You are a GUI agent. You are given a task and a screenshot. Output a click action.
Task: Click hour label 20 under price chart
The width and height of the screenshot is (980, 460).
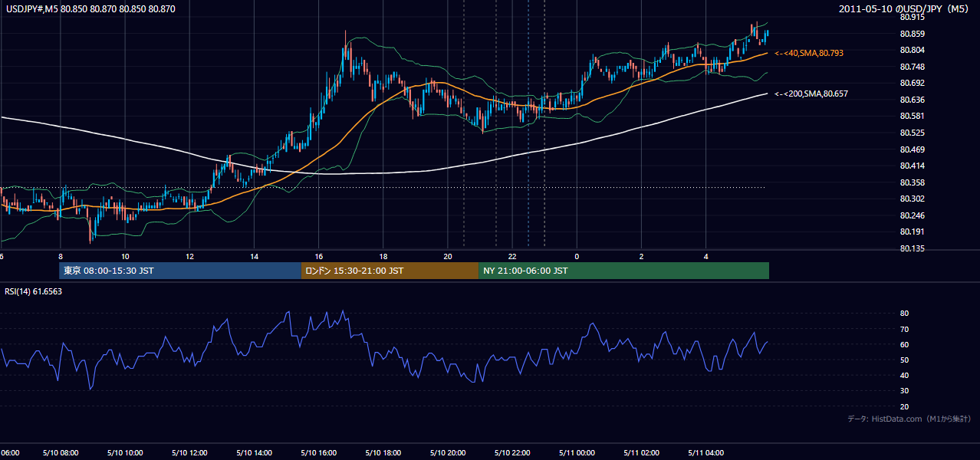(x=447, y=256)
